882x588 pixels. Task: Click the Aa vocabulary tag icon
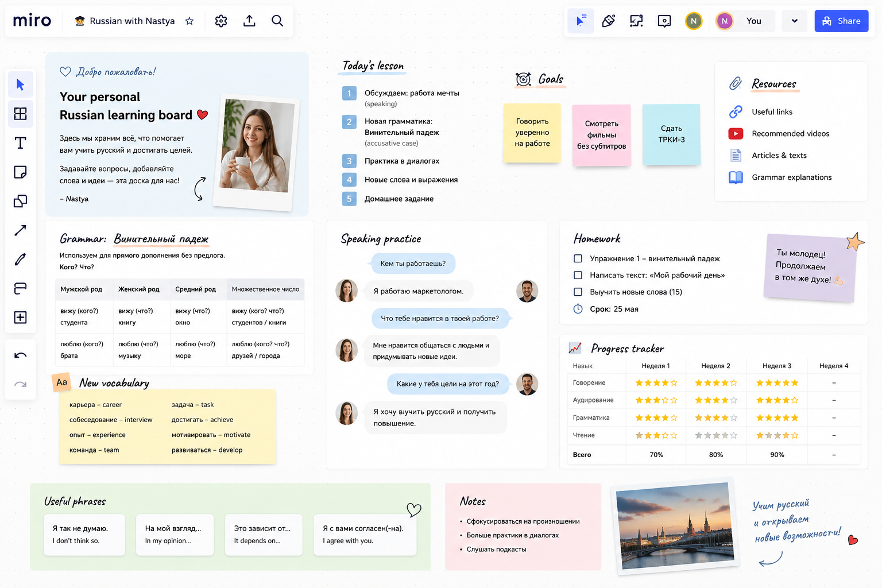coord(61,382)
